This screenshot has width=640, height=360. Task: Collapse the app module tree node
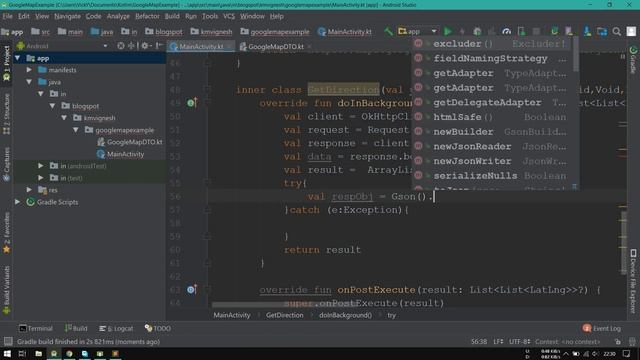coord(18,58)
